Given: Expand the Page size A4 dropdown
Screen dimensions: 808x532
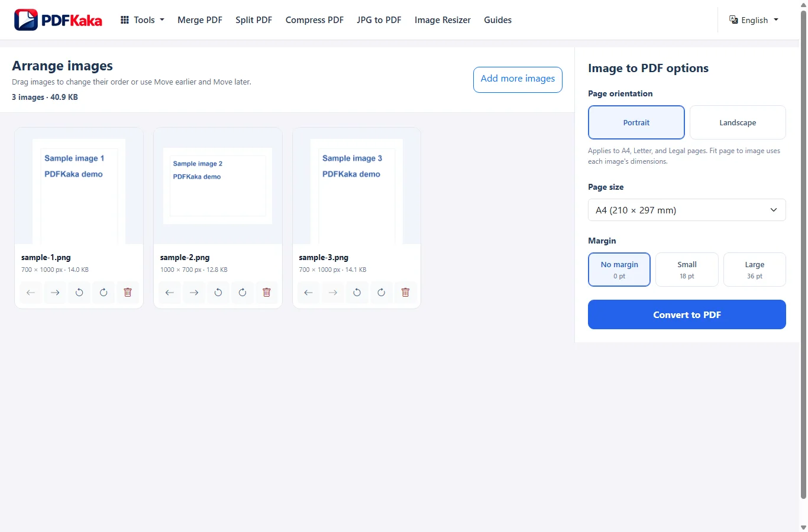Looking at the screenshot, I should coord(687,210).
